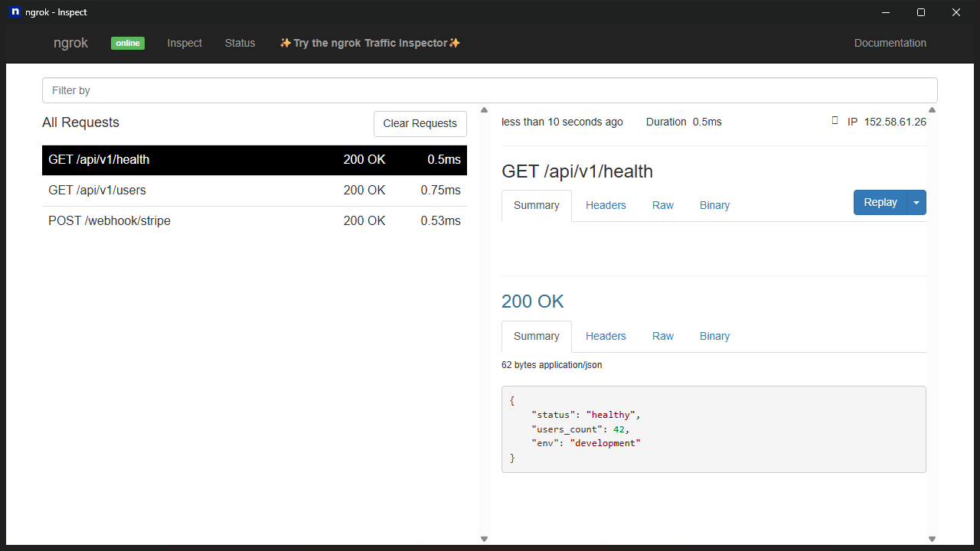Switch to response Headers tab
Viewport: 980px width, 551px height.
606,336
